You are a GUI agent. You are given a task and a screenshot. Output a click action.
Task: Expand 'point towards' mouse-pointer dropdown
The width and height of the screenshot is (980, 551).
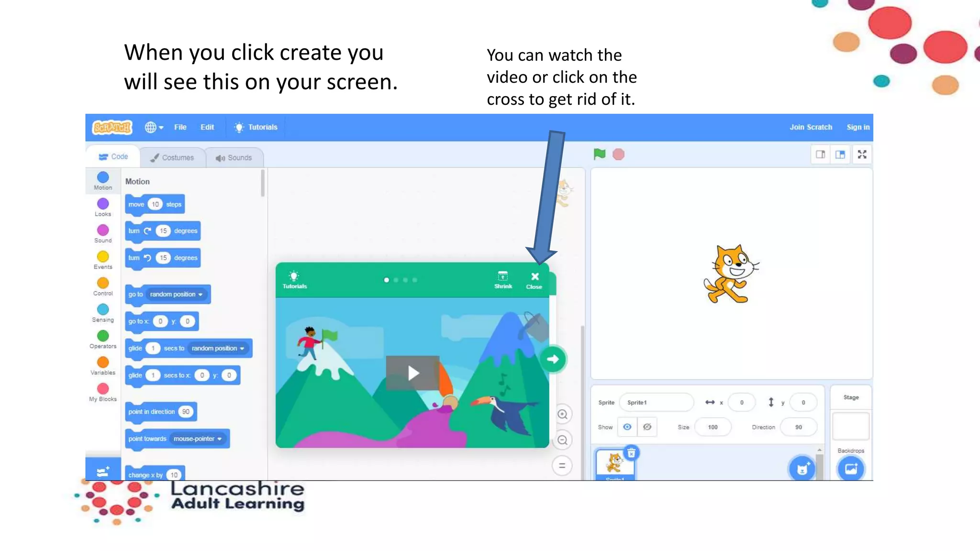click(x=198, y=439)
